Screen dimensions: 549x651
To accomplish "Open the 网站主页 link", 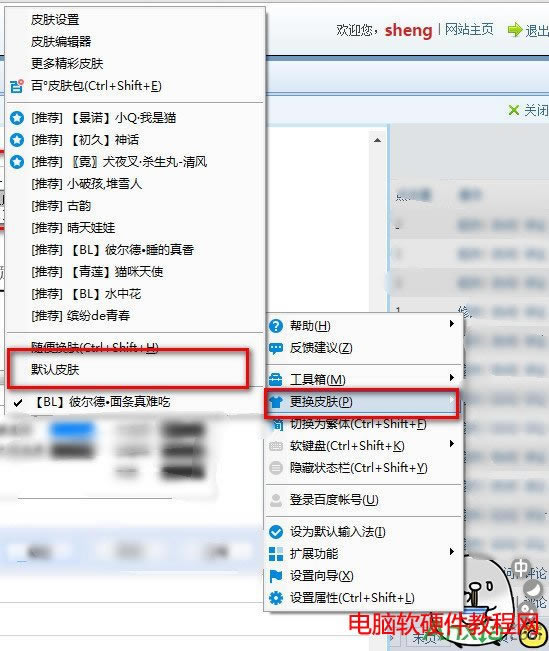I will tap(469, 29).
